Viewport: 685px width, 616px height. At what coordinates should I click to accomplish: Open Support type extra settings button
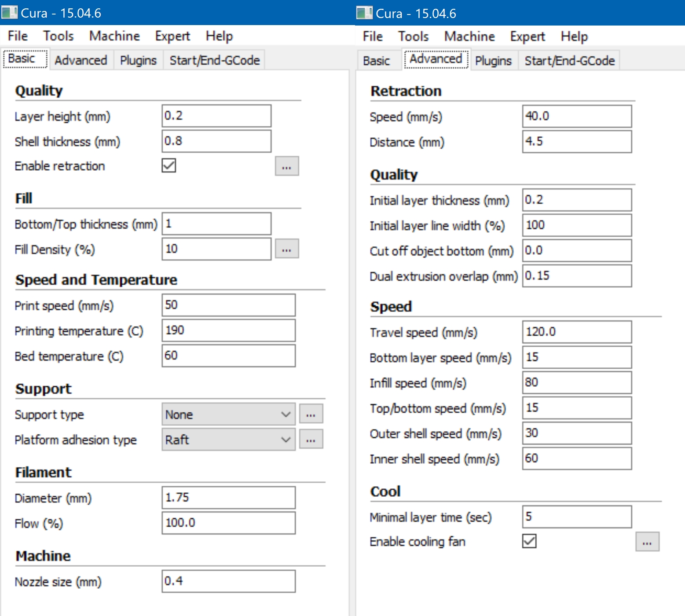coord(311,414)
